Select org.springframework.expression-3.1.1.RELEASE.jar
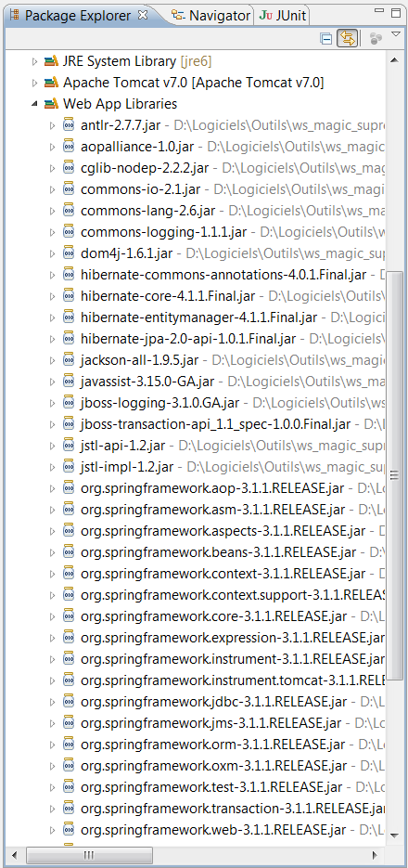Screen dimensions: 408x868 [x=233, y=638]
